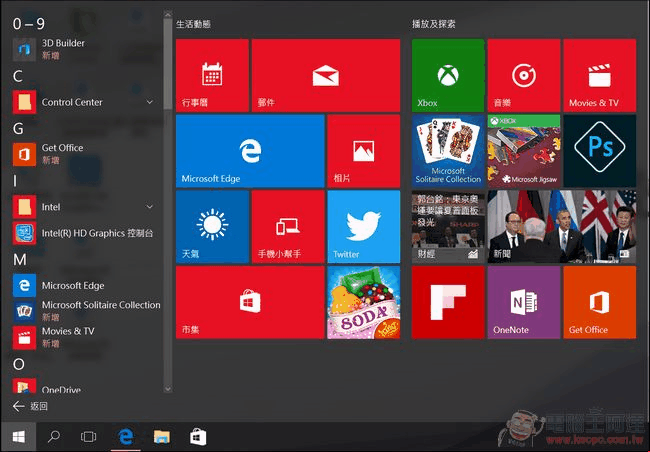The image size is (650, 452).
Task: Open taskbar search magnifier
Action: tap(54, 437)
